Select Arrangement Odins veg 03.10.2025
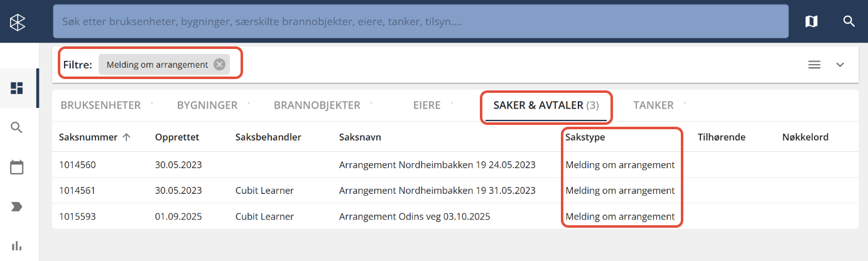The height and width of the screenshot is (261, 868). pos(415,217)
